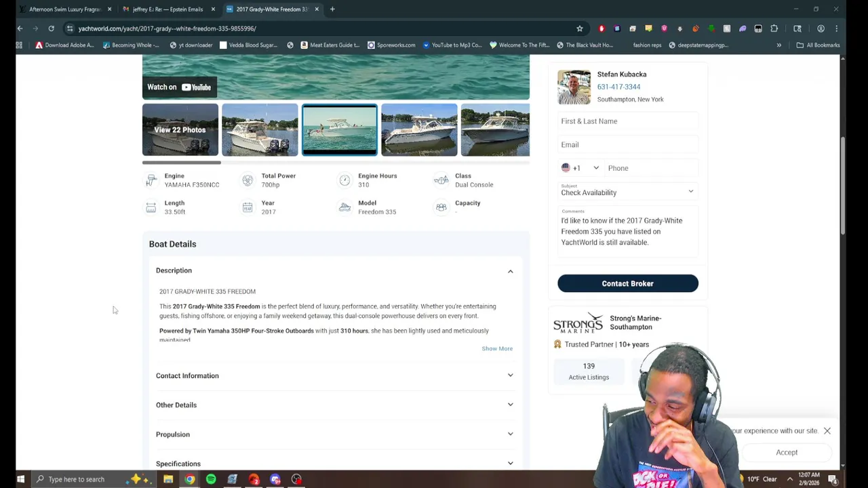Expand Other Details section
The image size is (868, 488).
point(335,405)
